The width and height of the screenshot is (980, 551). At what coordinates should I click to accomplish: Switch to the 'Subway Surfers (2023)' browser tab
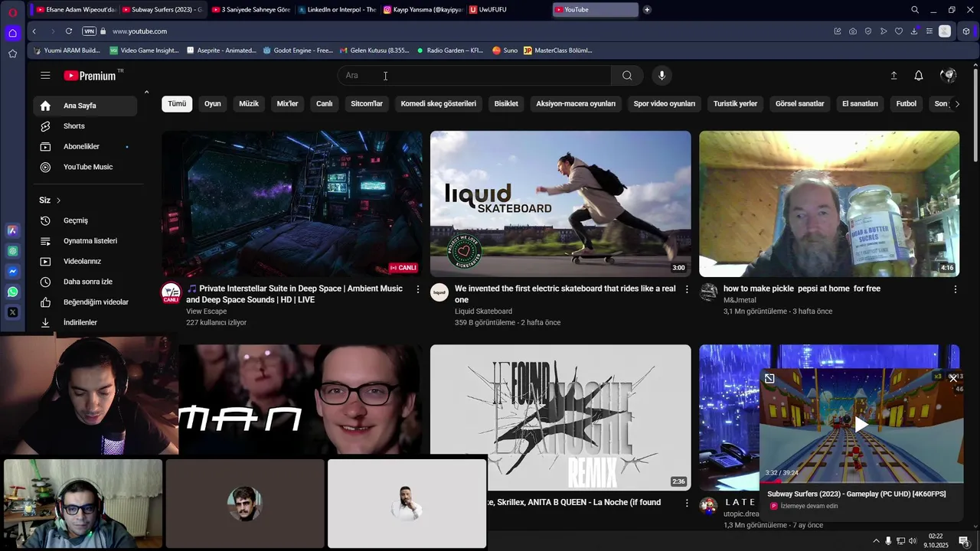(162, 10)
